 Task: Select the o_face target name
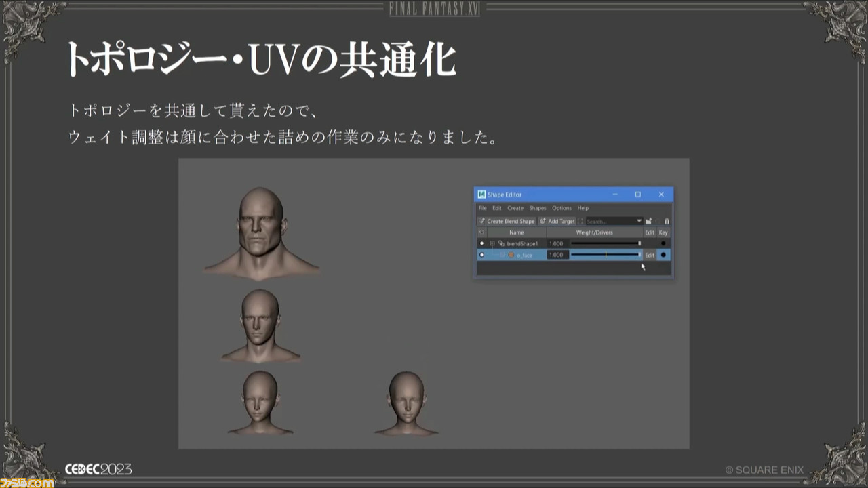(525, 255)
